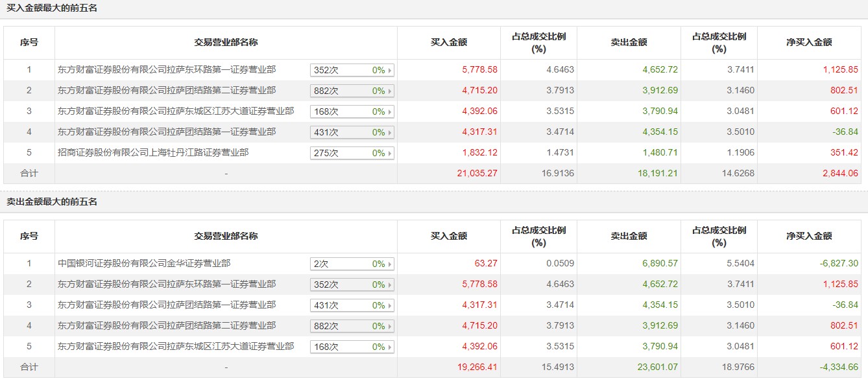Click the arrow on the 352次 box in sell table
This screenshot has width=868, height=383.
pyautogui.click(x=390, y=285)
